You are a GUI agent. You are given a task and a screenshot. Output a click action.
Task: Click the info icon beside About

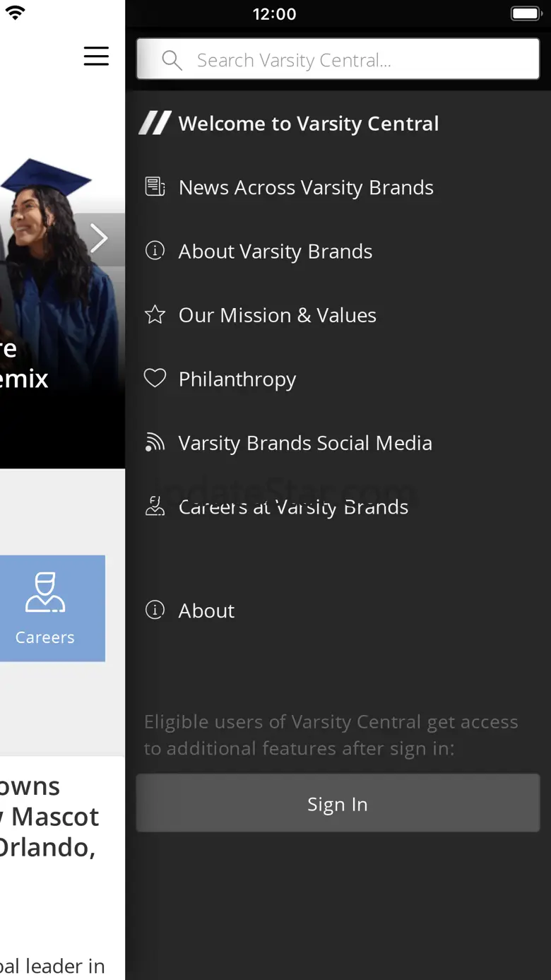pyautogui.click(x=155, y=609)
